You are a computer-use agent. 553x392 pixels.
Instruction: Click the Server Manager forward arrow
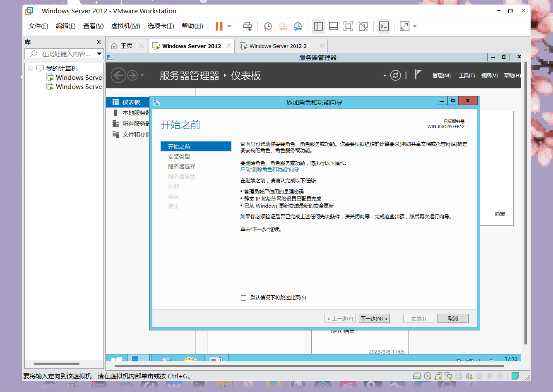[x=132, y=75]
